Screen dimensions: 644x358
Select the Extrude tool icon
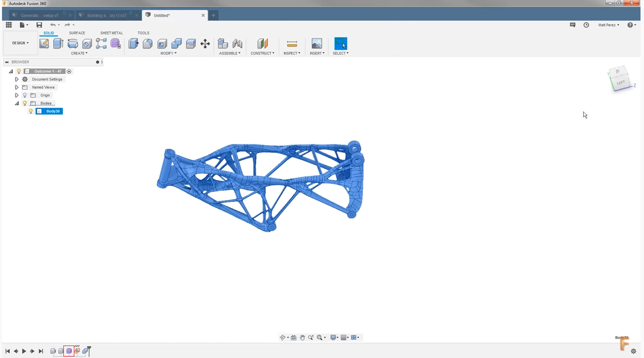pyautogui.click(x=58, y=44)
